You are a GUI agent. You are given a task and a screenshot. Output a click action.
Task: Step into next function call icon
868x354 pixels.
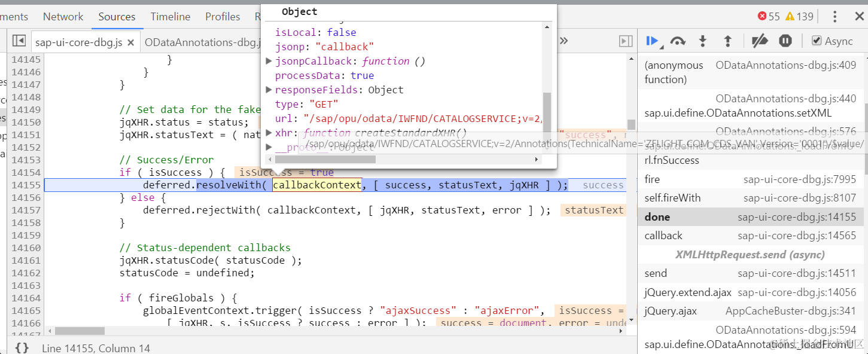pos(703,41)
